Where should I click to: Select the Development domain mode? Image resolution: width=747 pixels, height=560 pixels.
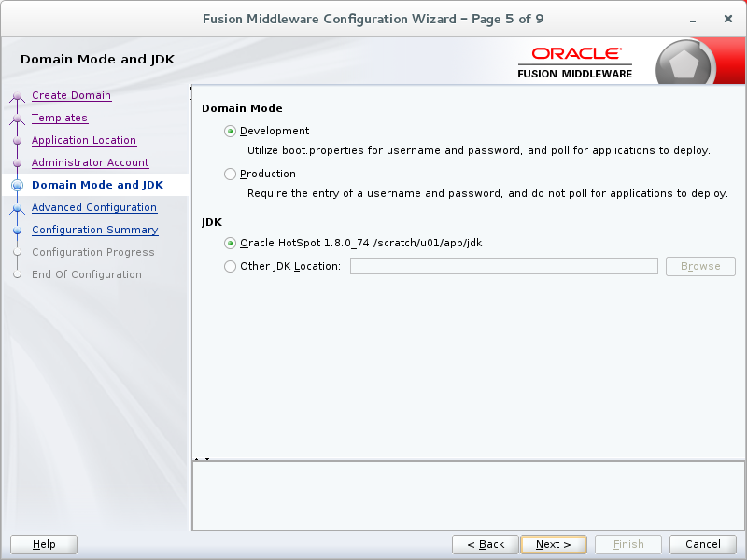tap(230, 131)
